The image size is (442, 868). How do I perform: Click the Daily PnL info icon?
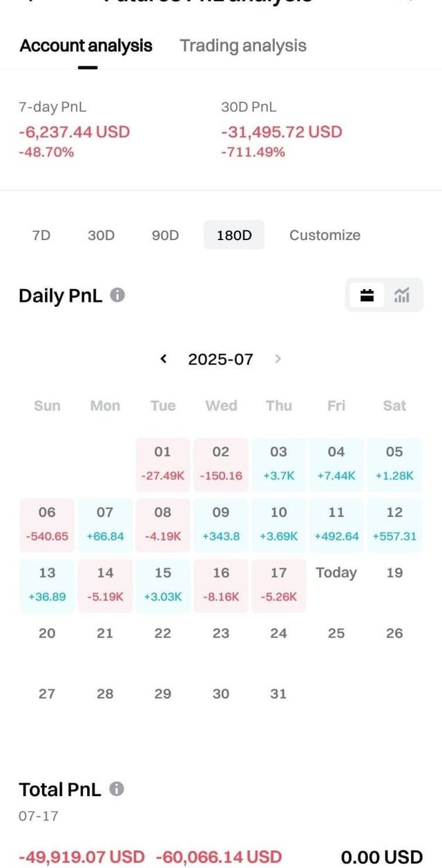pos(117,295)
